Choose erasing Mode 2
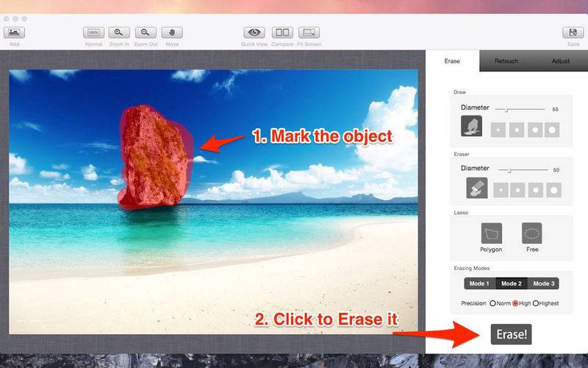The image size is (588, 368). coord(512,283)
